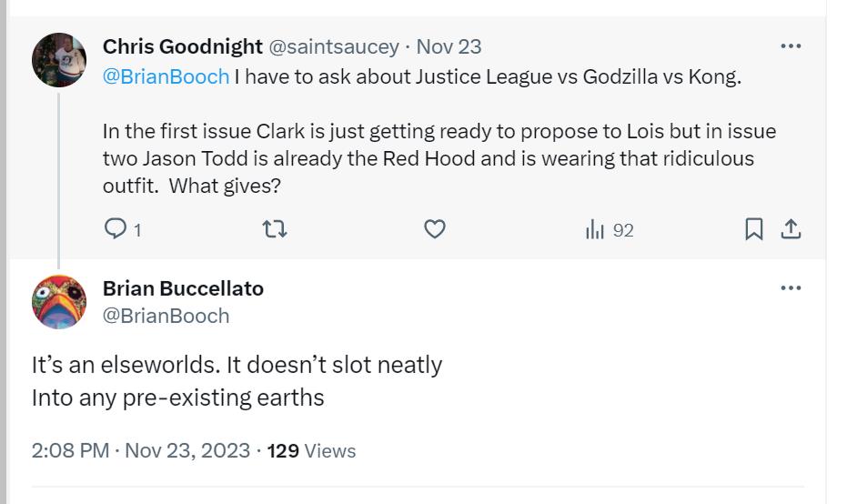Retweet Chris Goodnight's question tweet

275,229
